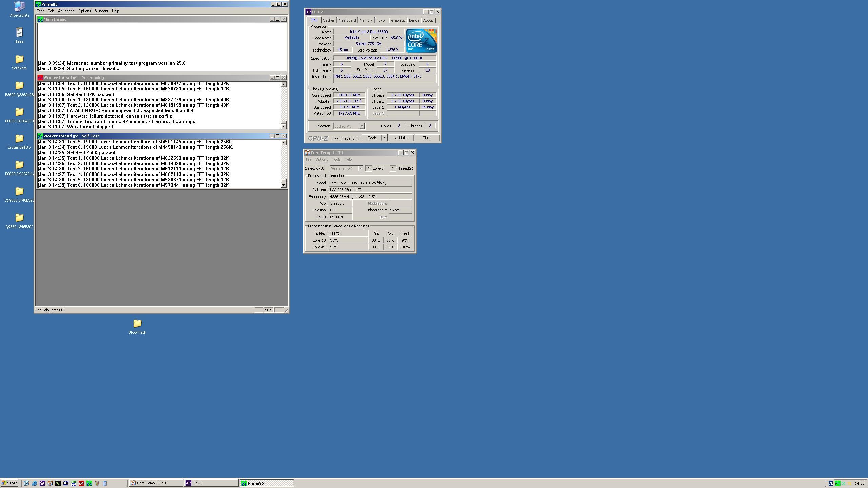
Task: Click scroll down arrow in Worker thread #2
Action: tap(284, 185)
